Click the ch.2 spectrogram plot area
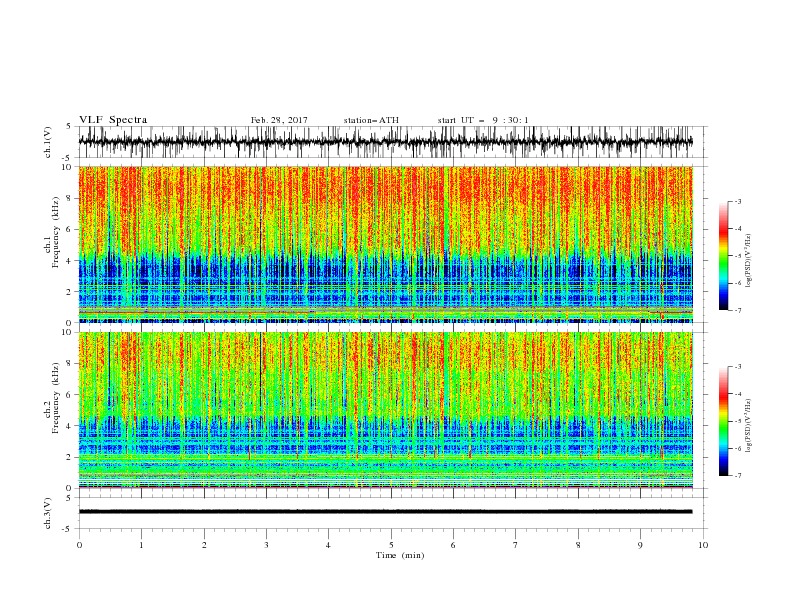Screen dimensions: 792x612 pyautogui.click(x=386, y=410)
